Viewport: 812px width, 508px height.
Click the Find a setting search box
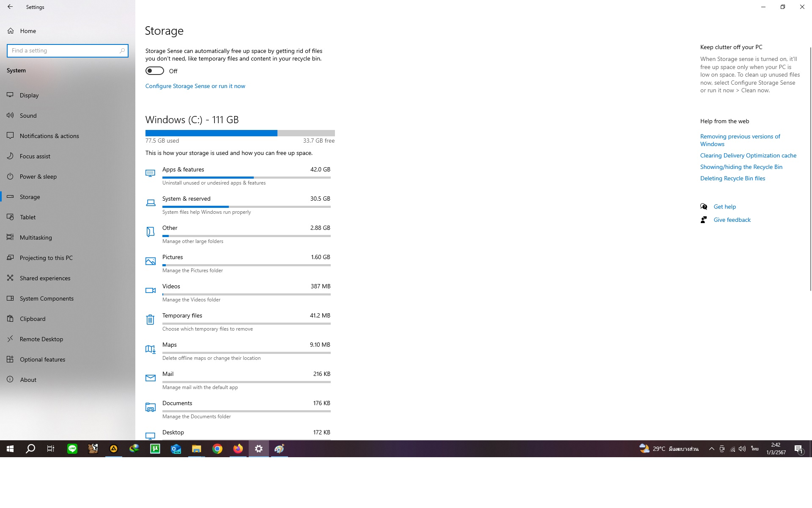tap(68, 50)
